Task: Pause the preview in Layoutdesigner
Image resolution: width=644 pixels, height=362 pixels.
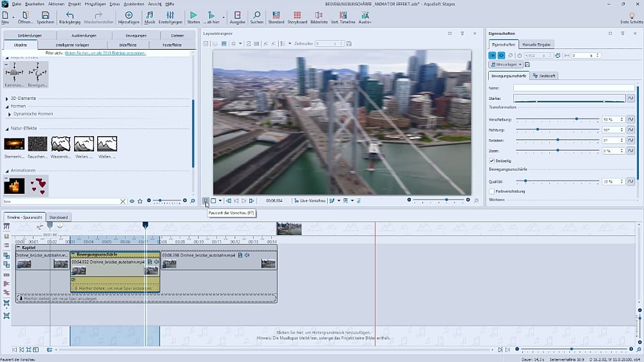Action: 205,201
